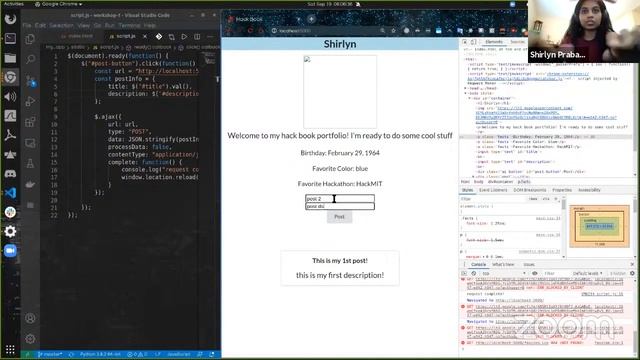The width and height of the screenshot is (640, 360).
Task: Split the VS Code editor right
Action: (197, 36)
